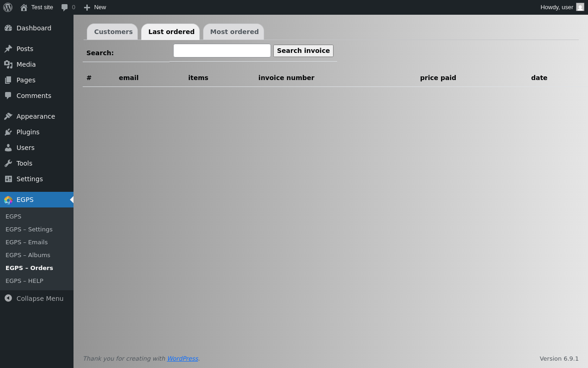Click the user avatar icon

(x=580, y=7)
